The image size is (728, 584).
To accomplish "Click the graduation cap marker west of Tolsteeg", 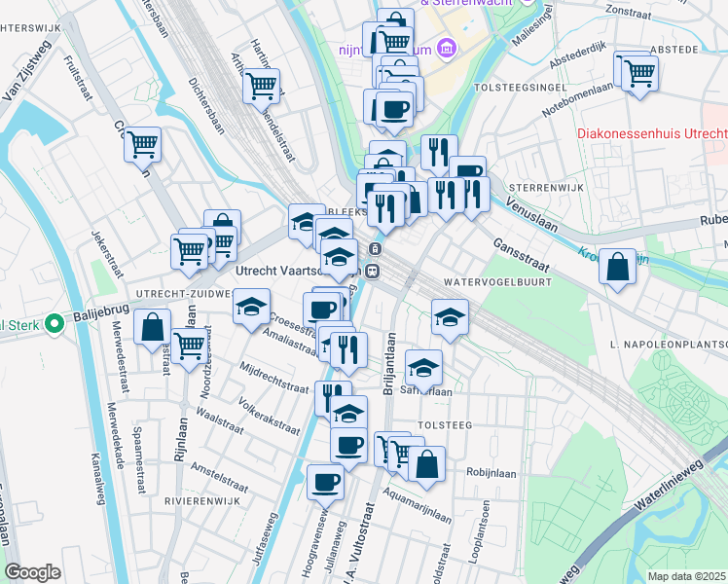I will coord(349,413).
